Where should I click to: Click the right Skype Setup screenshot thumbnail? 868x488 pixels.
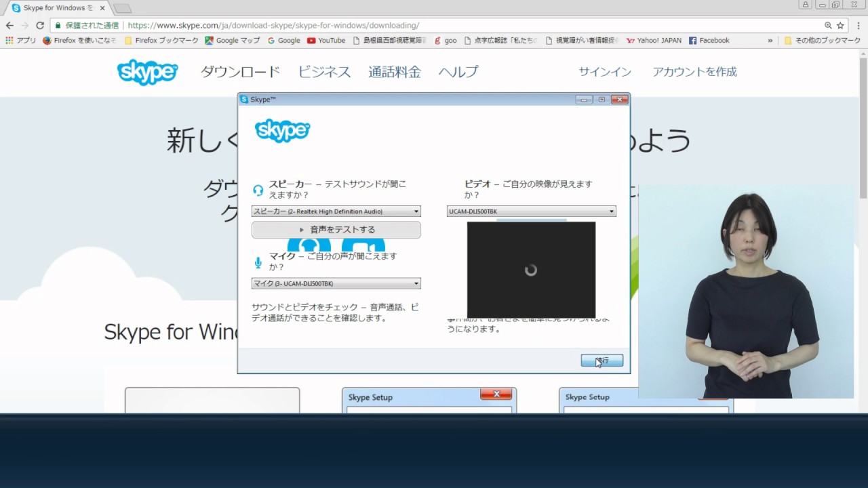[x=646, y=401]
